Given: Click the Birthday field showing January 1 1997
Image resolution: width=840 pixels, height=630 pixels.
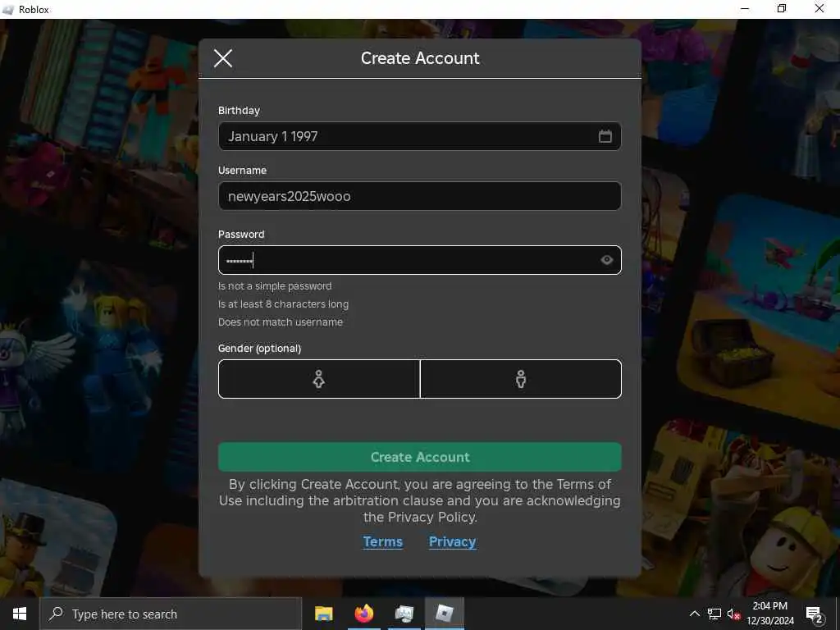Looking at the screenshot, I should (419, 136).
